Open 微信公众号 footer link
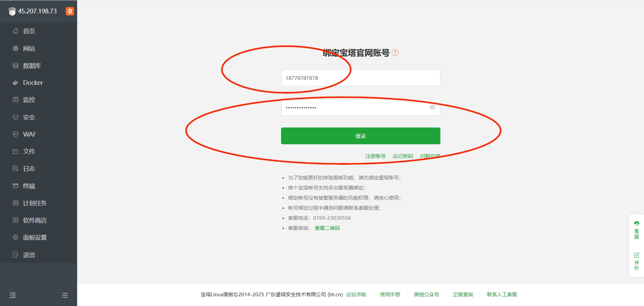This screenshot has height=306, width=644. pos(426,295)
